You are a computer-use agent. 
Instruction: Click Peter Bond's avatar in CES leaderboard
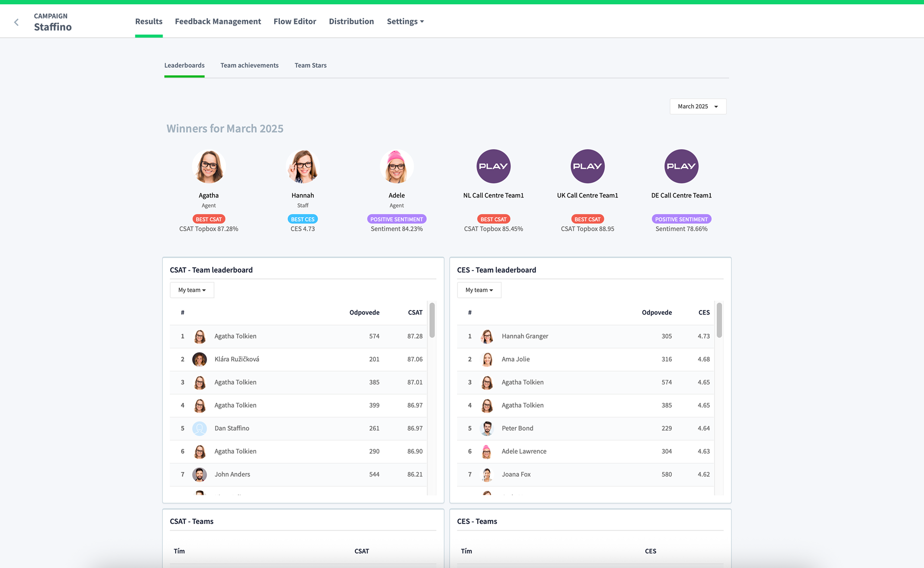click(487, 428)
